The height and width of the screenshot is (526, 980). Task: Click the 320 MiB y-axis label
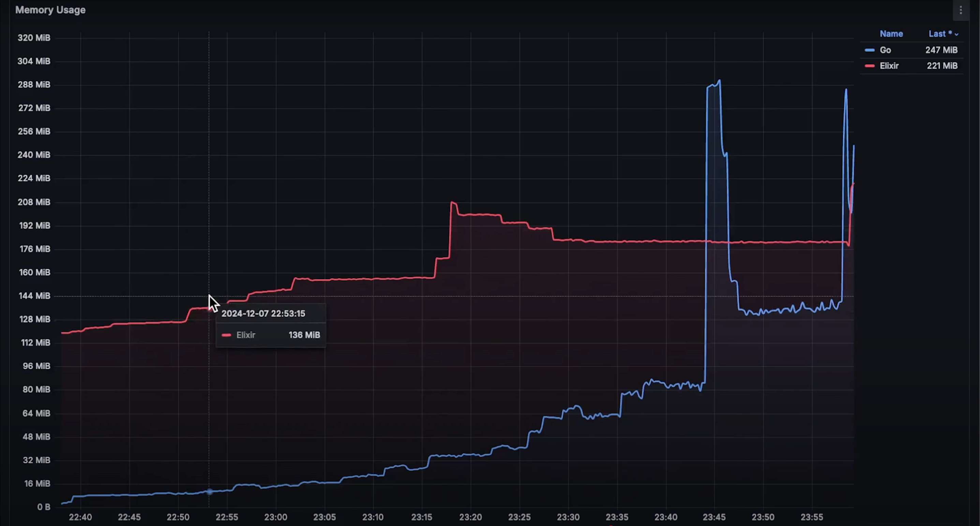point(34,38)
